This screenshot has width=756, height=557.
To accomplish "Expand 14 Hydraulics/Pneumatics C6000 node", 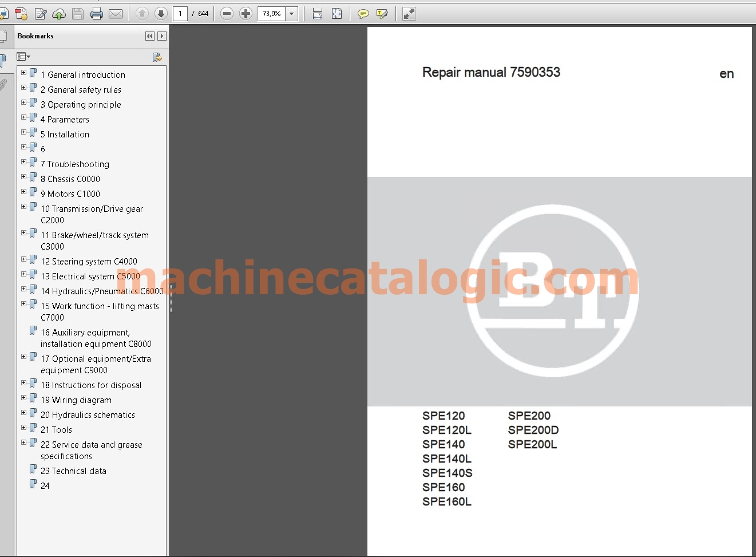I will pyautogui.click(x=24, y=289).
